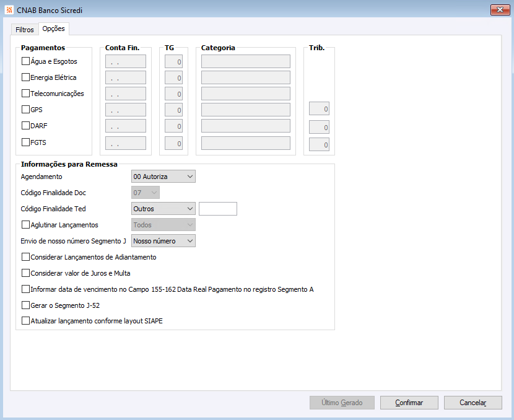The image size is (514, 420).
Task: Click the CNAB Banco Sicredi app icon
Action: 9,10
